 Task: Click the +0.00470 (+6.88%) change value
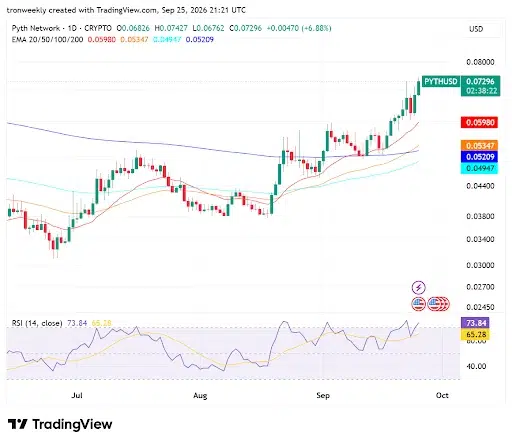coord(299,28)
